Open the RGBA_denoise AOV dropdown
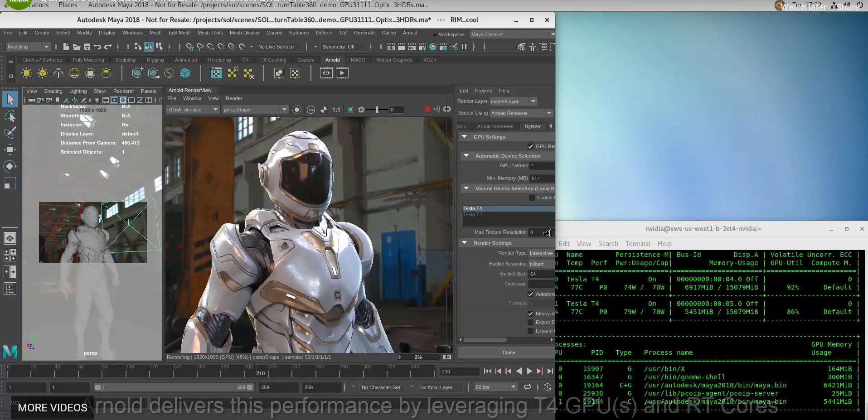The image size is (868, 420). pyautogui.click(x=216, y=109)
